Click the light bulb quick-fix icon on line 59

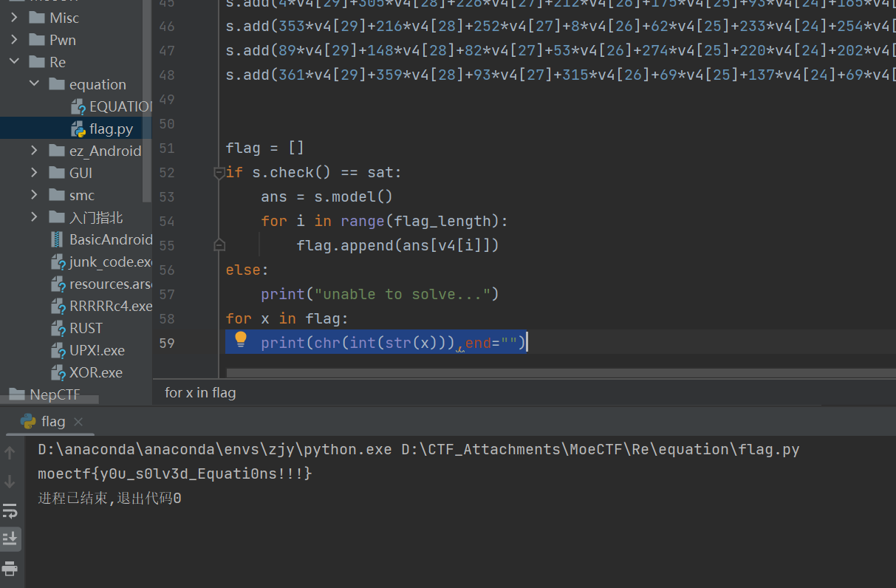[241, 340]
